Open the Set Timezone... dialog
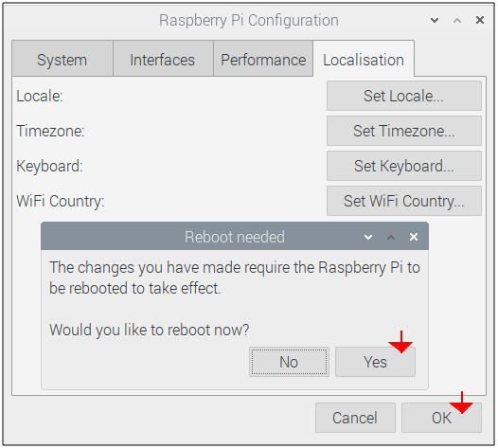 pos(404,131)
